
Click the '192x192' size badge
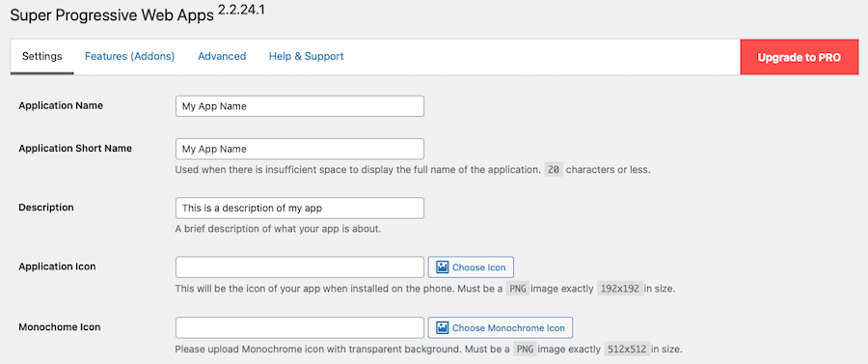click(620, 289)
